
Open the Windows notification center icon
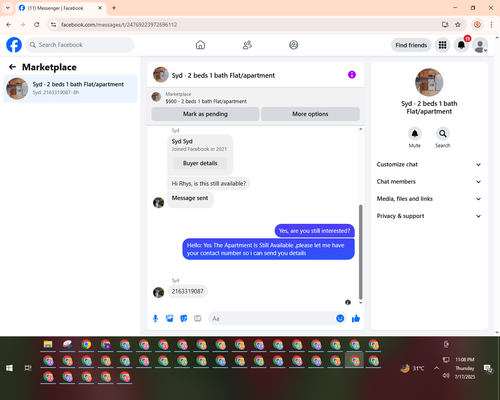[488, 368]
